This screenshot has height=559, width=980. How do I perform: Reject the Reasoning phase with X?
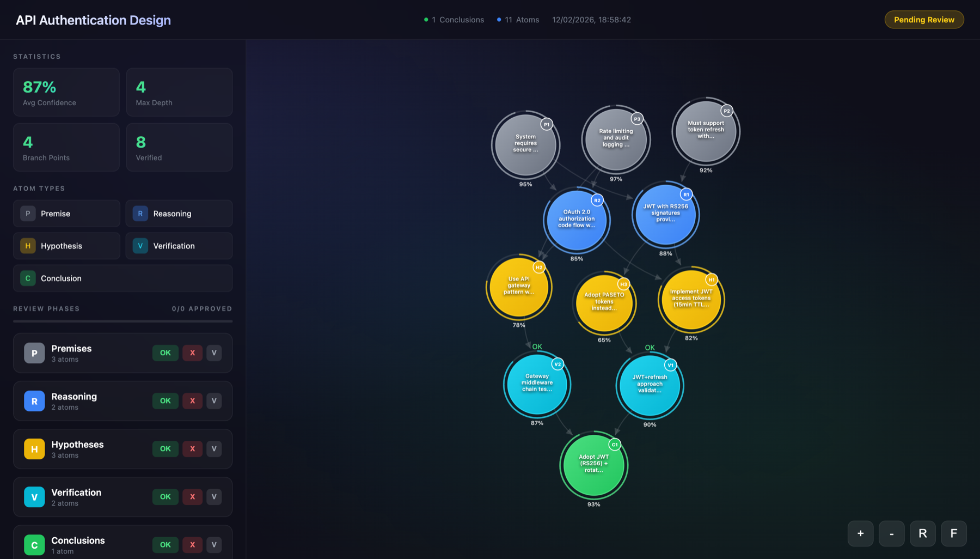192,400
